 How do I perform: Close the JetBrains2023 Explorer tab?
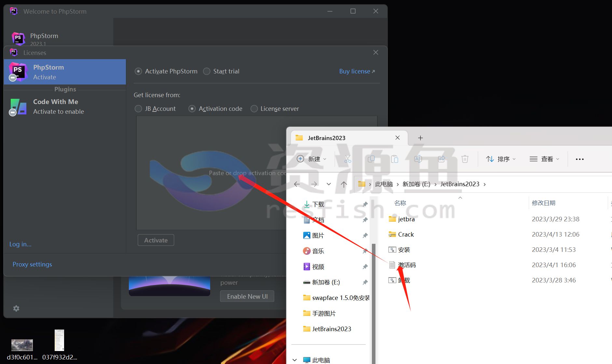[398, 138]
